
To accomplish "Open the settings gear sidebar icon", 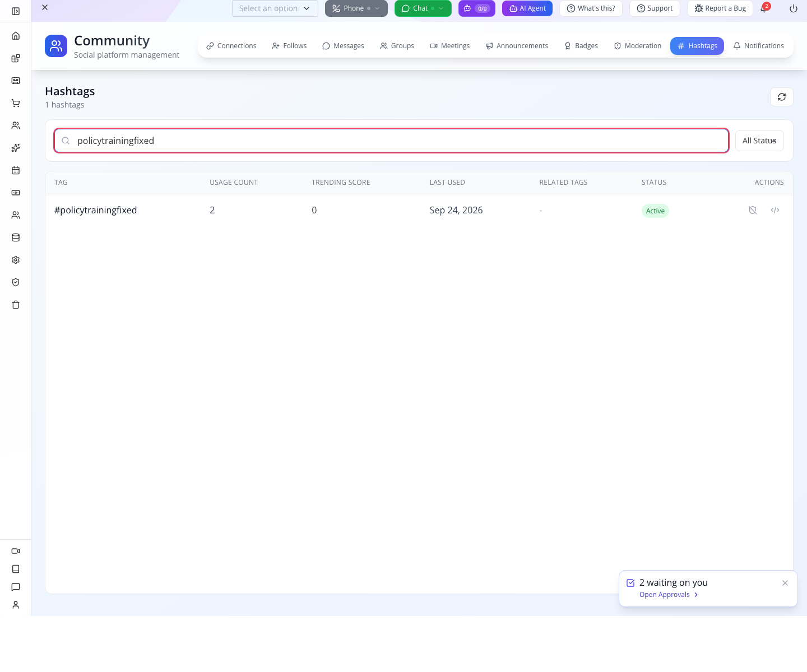I will tap(16, 260).
